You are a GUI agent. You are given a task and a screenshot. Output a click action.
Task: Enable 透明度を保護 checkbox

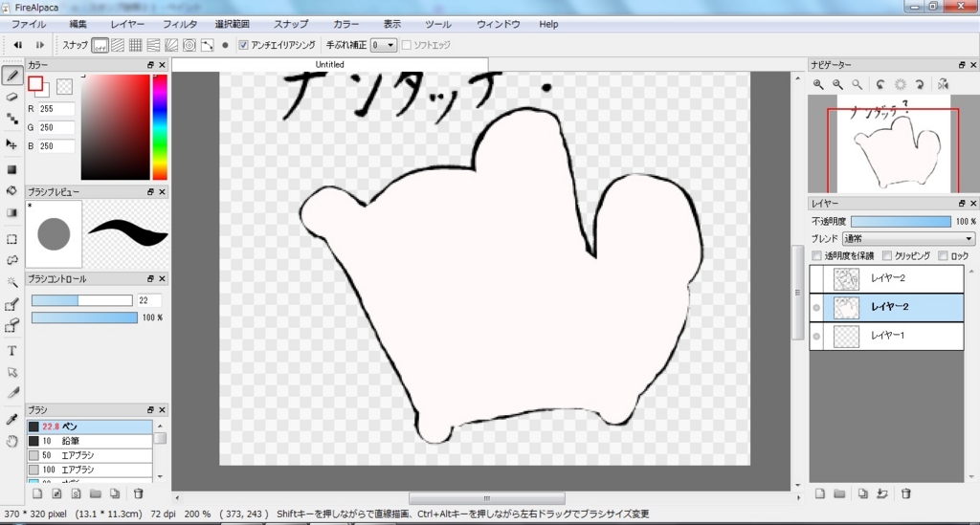pyautogui.click(x=817, y=256)
